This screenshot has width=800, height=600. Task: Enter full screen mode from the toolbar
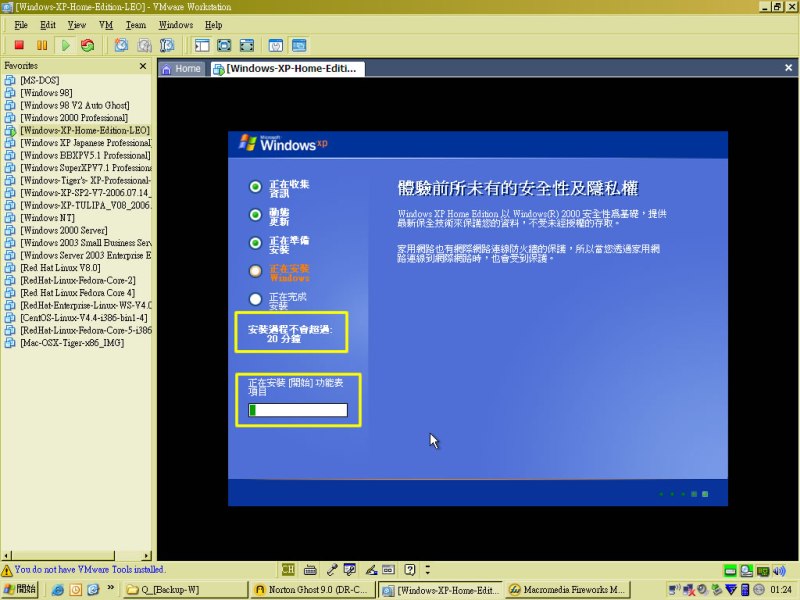pos(247,45)
